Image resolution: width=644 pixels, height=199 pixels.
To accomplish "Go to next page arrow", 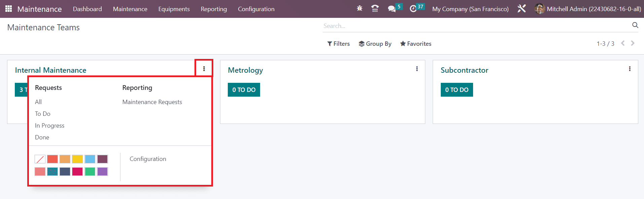I will coord(633,43).
